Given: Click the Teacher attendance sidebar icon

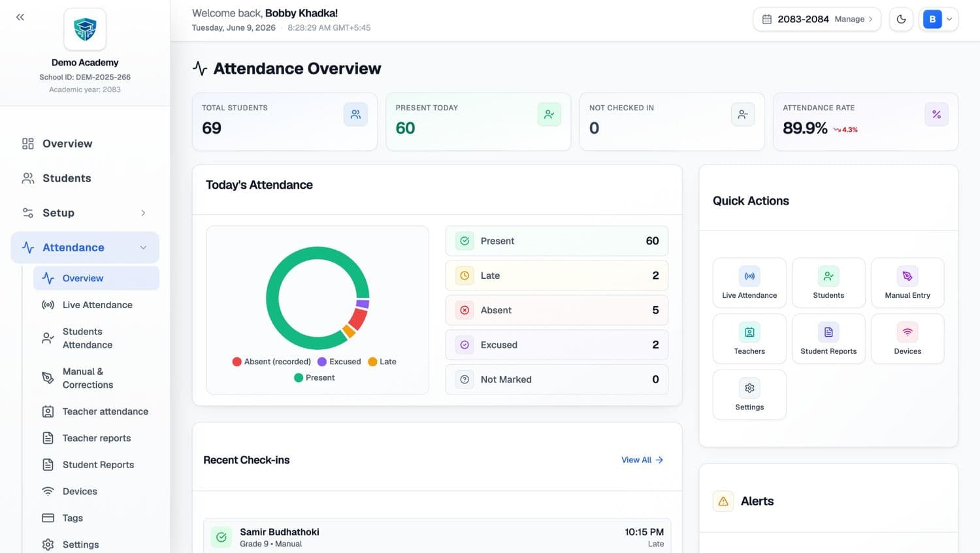Looking at the screenshot, I should [48, 411].
